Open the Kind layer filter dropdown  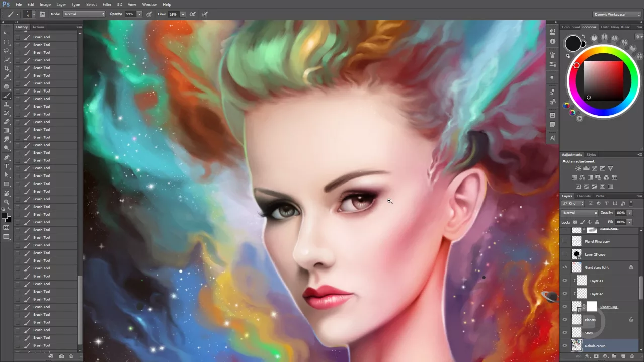tap(574, 204)
